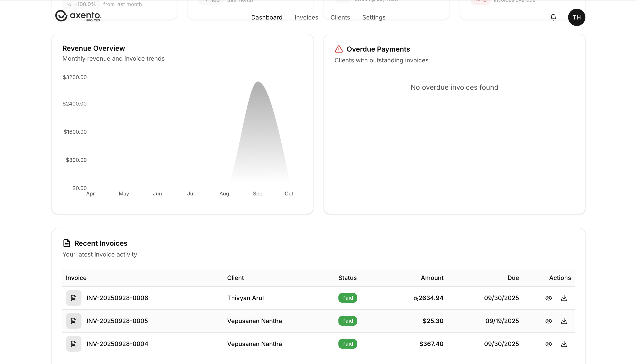Click document icon for INV-20250928-0004
Viewport: 637px width, 364px height.
tap(73, 344)
